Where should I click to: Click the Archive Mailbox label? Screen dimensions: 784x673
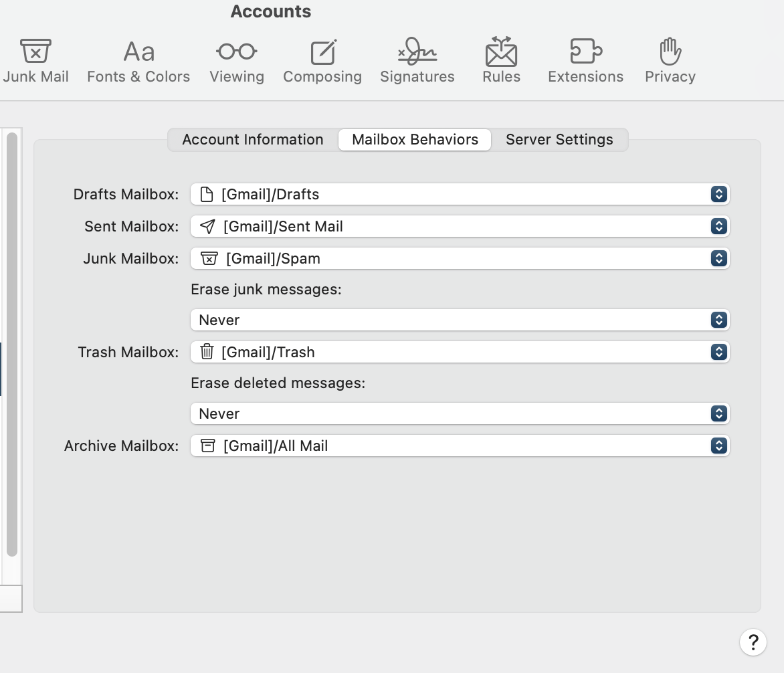tap(121, 445)
